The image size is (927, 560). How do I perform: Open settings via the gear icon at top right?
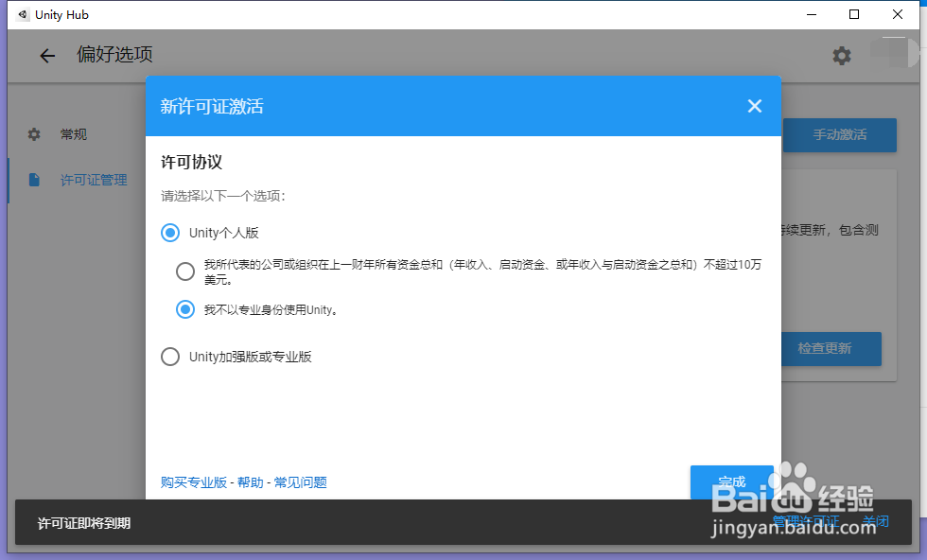(842, 56)
